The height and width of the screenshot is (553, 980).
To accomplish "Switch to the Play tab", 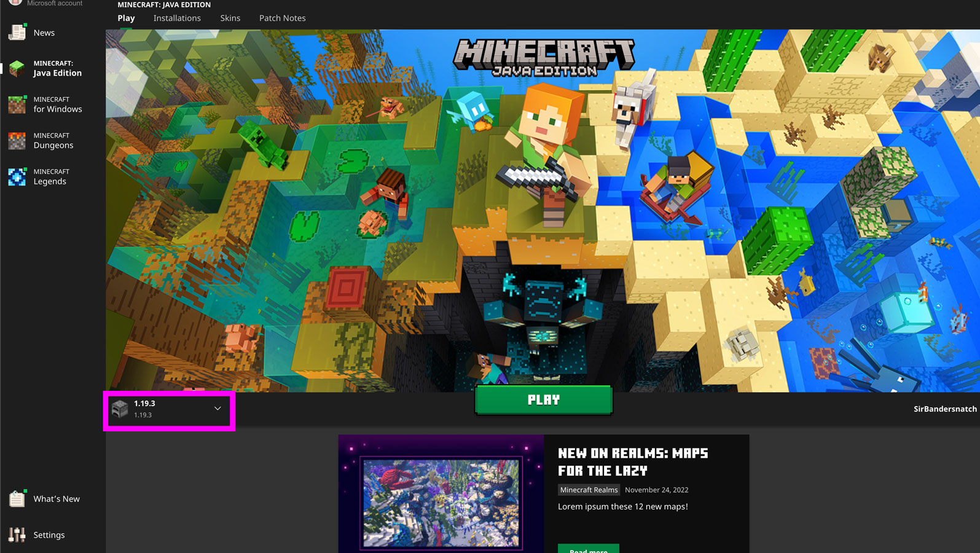I will coord(126,18).
